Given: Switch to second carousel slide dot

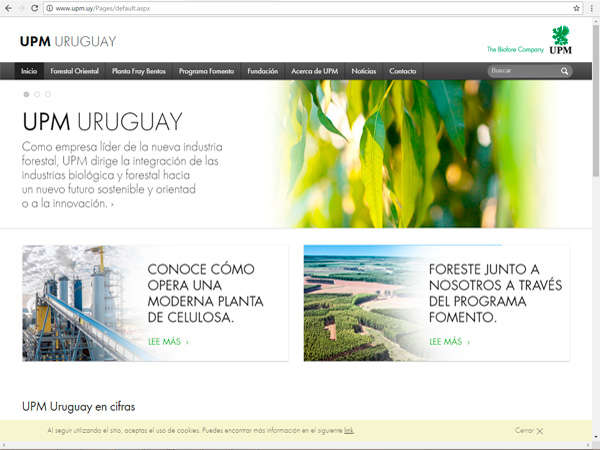Looking at the screenshot, I should [x=37, y=94].
